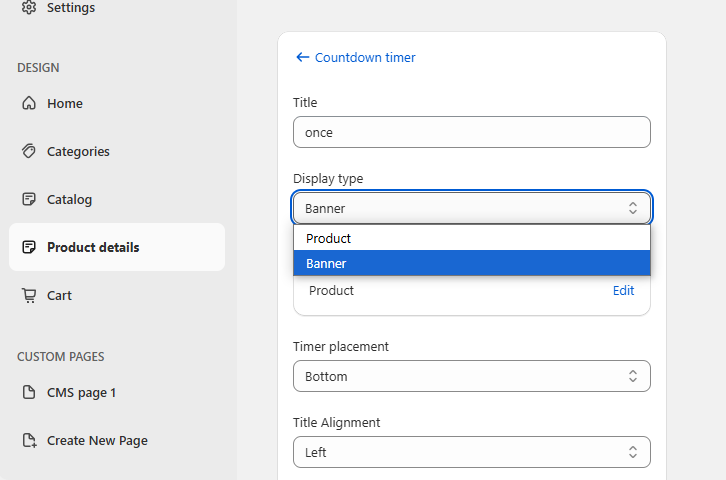
Task: Choose highlighted Banner option in list
Action: [472, 263]
